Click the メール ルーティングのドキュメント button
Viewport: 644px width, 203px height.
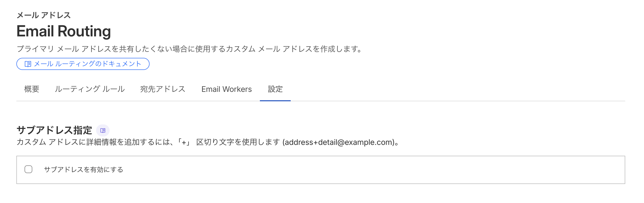click(x=83, y=64)
